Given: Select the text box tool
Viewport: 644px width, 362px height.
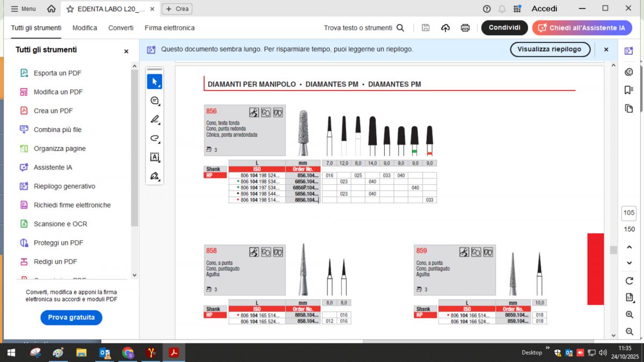Looking at the screenshot, I should (155, 157).
